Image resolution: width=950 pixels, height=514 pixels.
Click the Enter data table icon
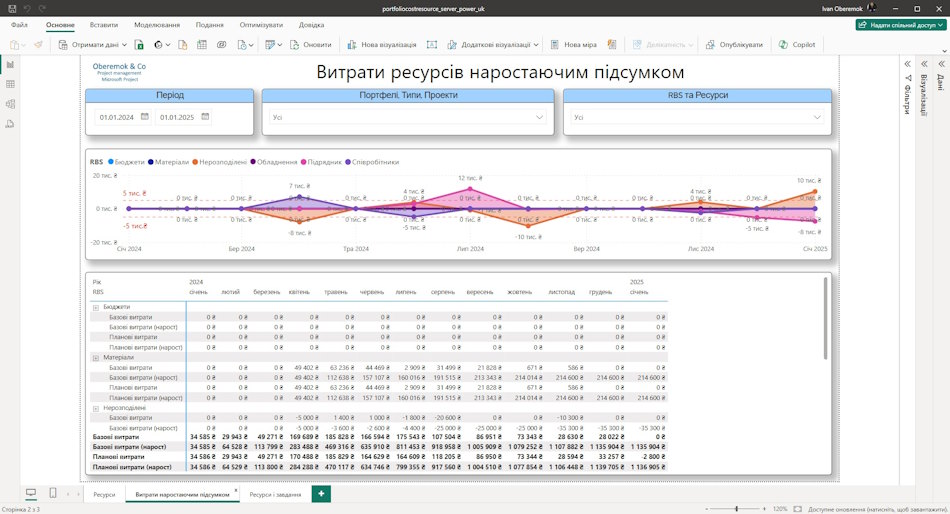point(202,45)
